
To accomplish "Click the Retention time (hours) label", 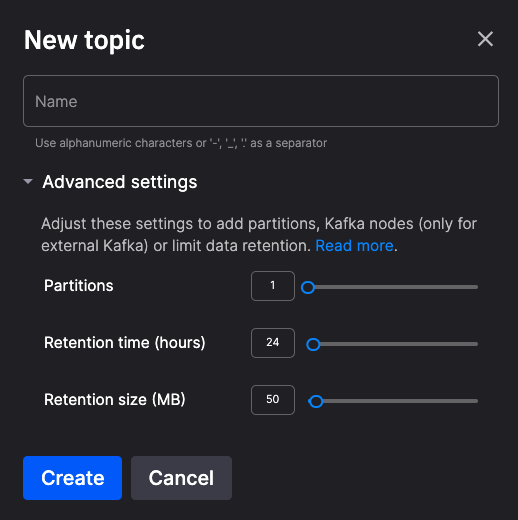I will [125, 343].
